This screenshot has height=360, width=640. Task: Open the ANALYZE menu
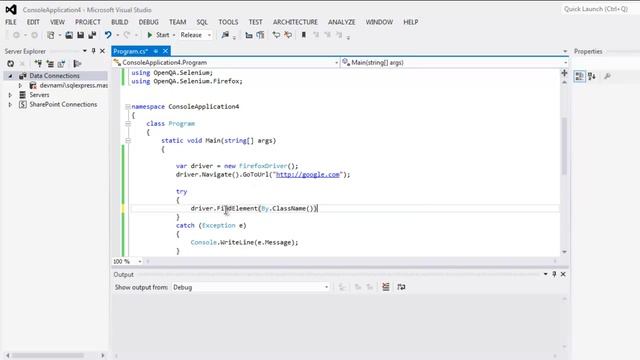click(342, 22)
